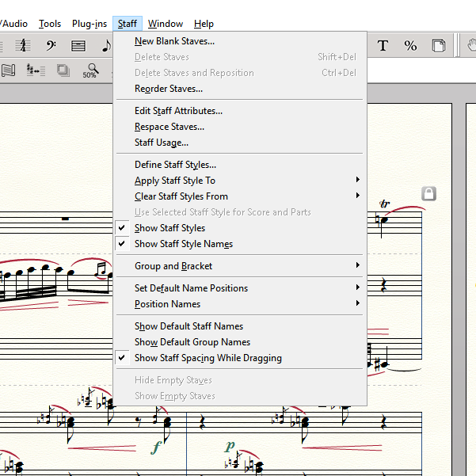
Task: Click the Text tool 'T' icon
Action: pos(383,46)
